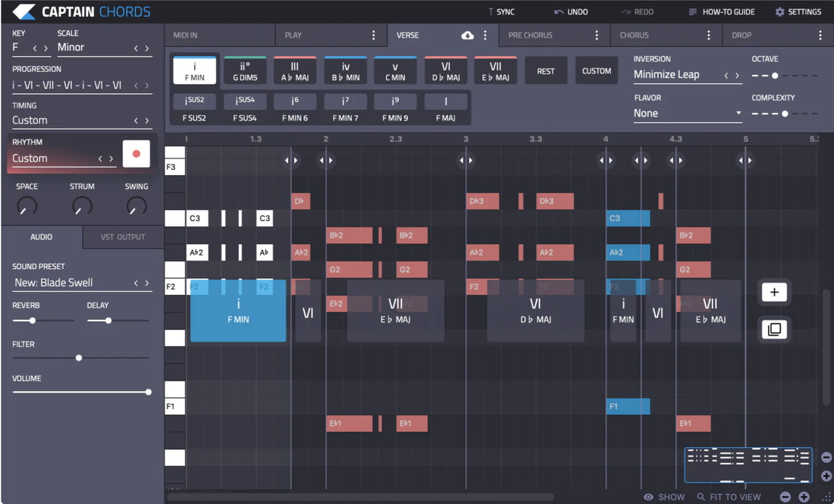Select the VI Db Maj chord button
The width and height of the screenshot is (834, 504).
click(446, 70)
